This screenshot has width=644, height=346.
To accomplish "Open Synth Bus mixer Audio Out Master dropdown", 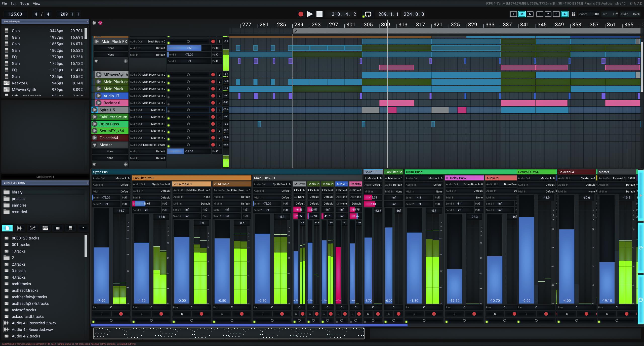I will (111, 178).
